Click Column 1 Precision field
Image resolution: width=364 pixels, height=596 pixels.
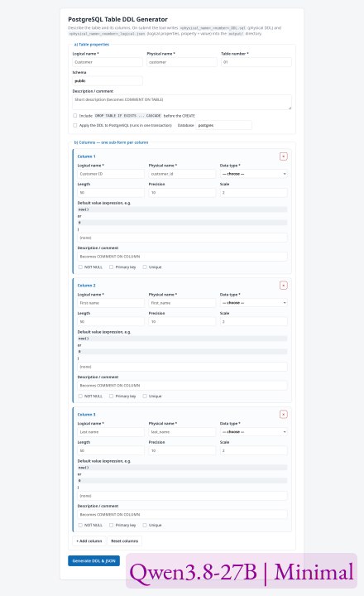tap(182, 193)
